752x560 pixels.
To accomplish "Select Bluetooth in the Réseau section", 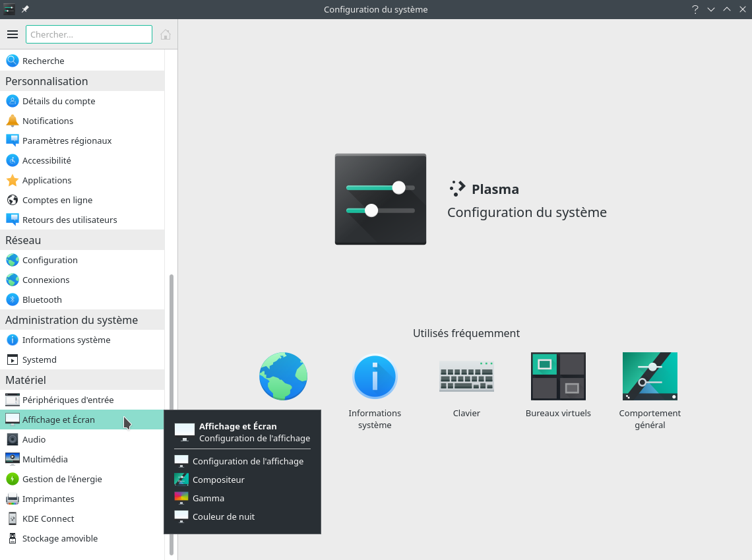I will point(42,299).
